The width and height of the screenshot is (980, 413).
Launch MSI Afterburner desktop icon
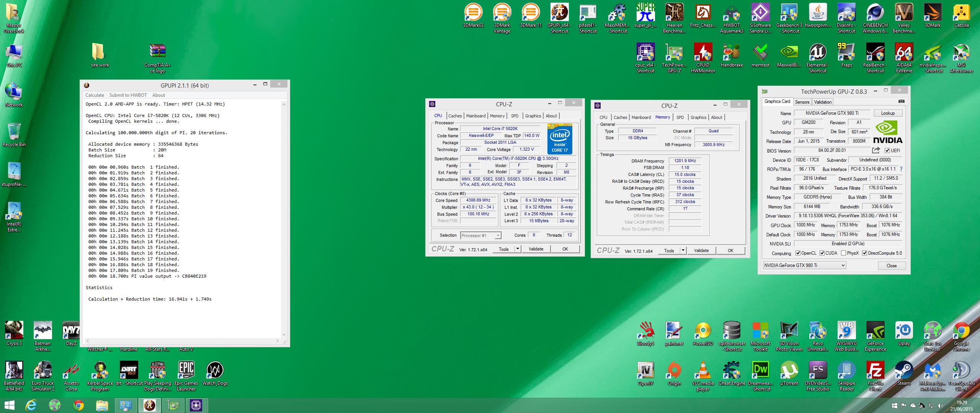click(961, 58)
